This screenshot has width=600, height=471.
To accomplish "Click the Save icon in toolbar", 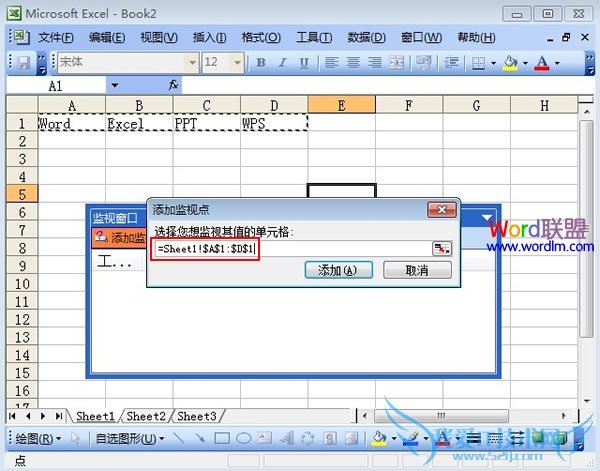I will tap(24, 63).
